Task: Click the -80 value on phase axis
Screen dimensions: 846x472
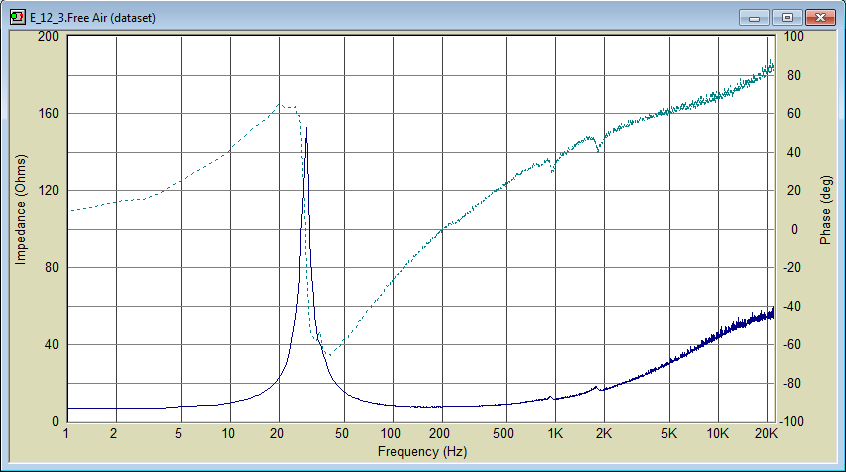Action: point(792,384)
